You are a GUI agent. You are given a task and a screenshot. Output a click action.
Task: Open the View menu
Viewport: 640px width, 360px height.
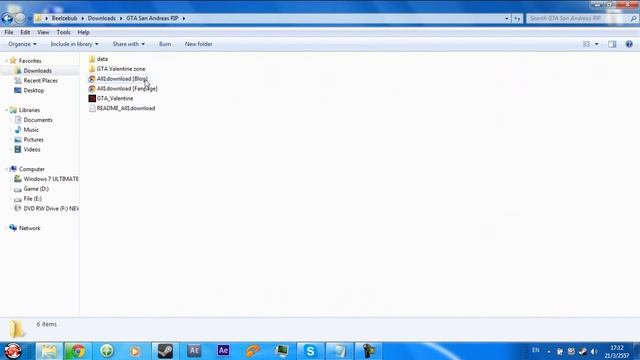coord(43,32)
